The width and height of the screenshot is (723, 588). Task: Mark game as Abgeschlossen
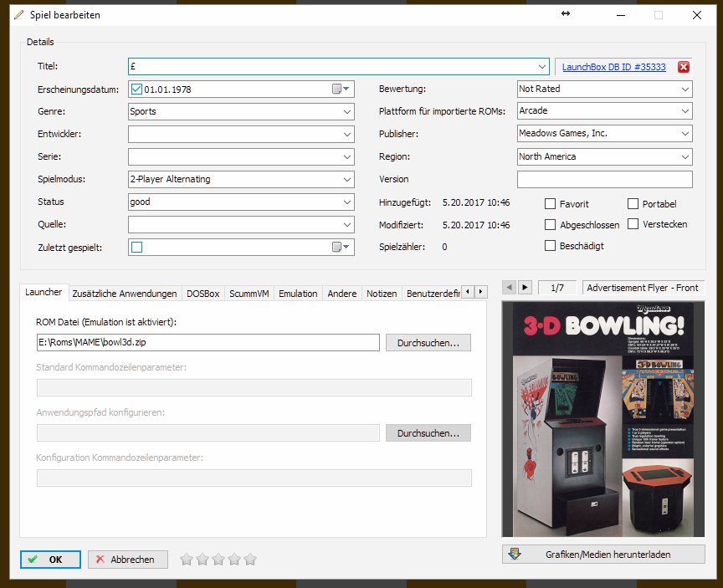click(x=550, y=224)
